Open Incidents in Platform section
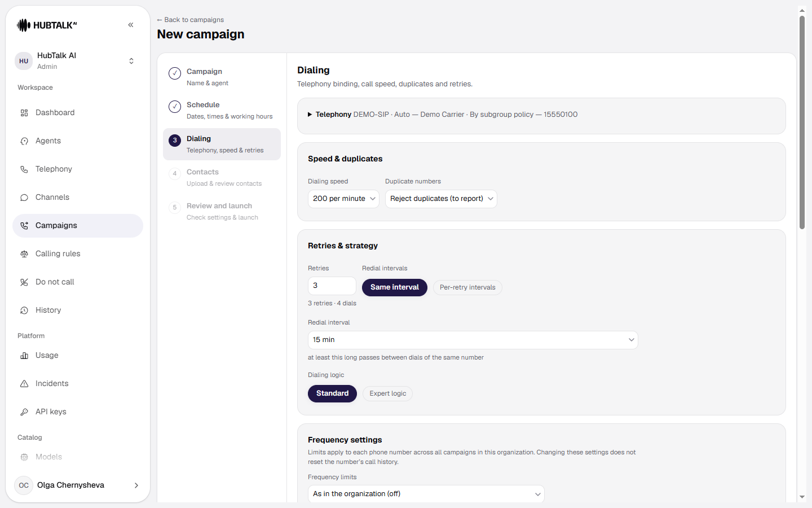 point(78,384)
